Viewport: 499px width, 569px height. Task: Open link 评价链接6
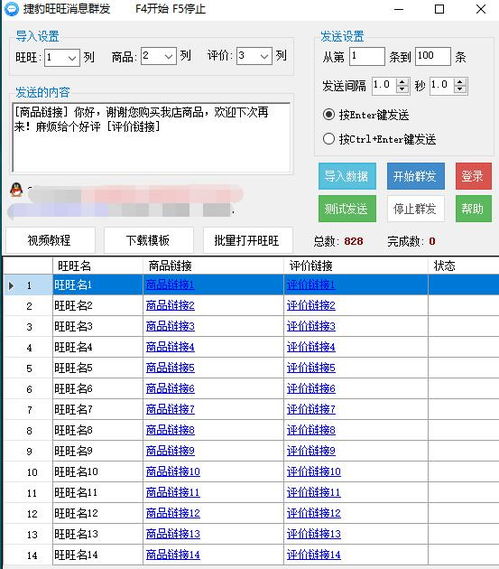click(311, 389)
